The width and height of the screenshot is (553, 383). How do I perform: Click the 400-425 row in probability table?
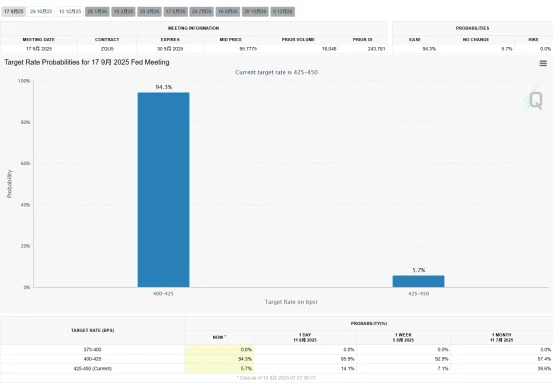pos(276,359)
